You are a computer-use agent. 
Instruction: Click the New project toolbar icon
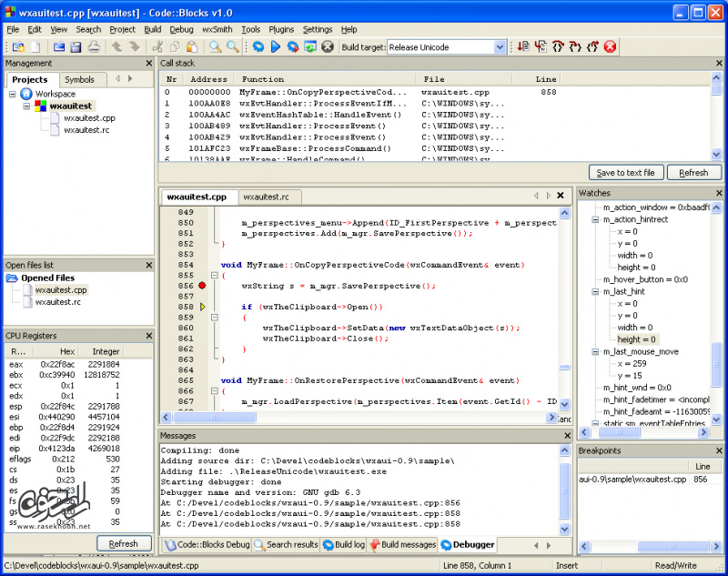click(19, 47)
